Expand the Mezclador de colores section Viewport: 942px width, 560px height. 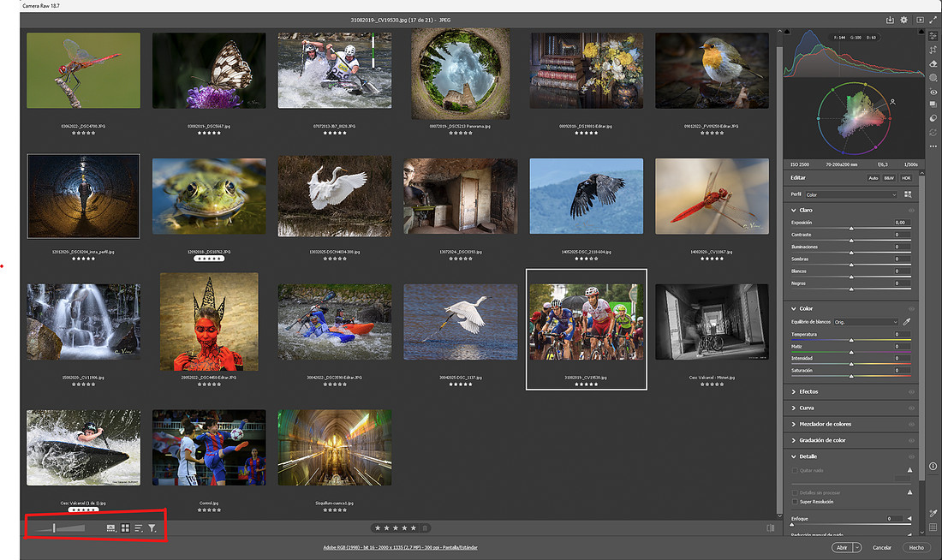point(794,424)
